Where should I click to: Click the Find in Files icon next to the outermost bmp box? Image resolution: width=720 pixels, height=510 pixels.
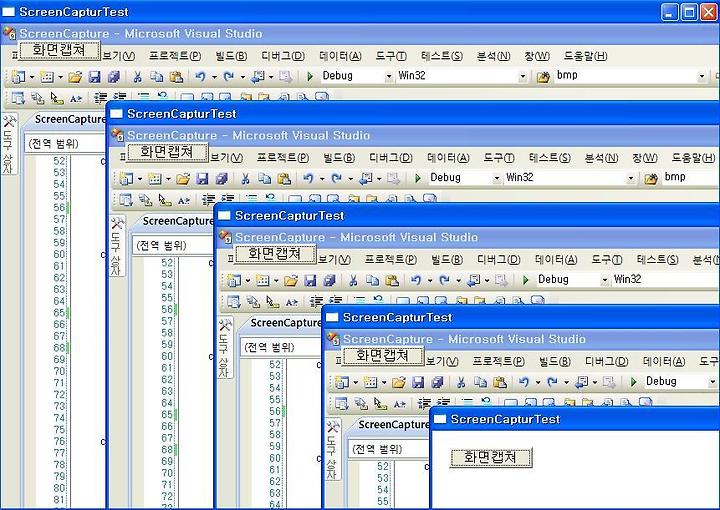(x=543, y=77)
